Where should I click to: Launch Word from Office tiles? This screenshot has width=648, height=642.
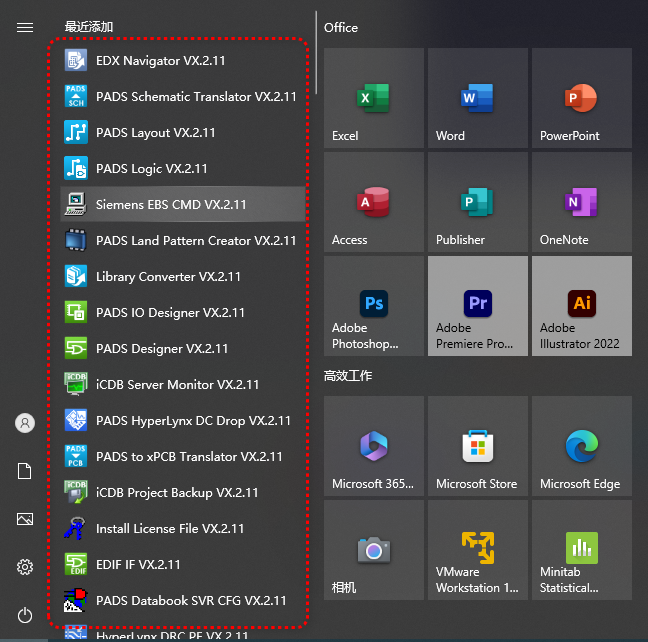pos(478,98)
